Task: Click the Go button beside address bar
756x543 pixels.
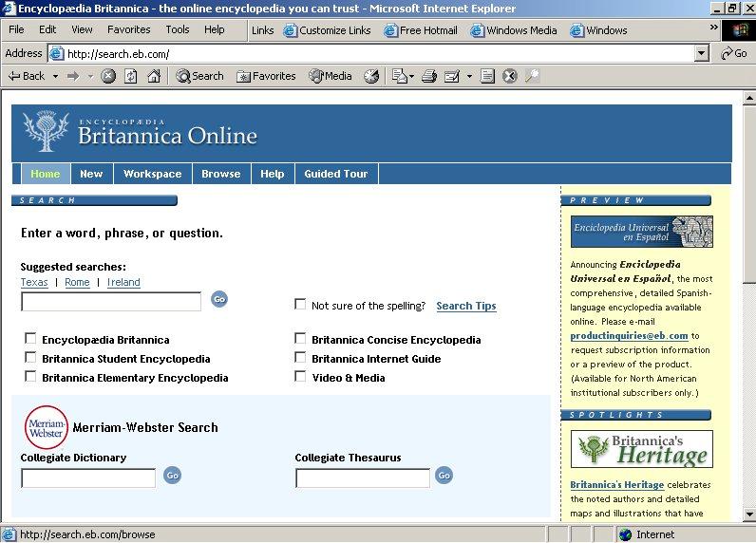Action: pyautogui.click(x=734, y=53)
